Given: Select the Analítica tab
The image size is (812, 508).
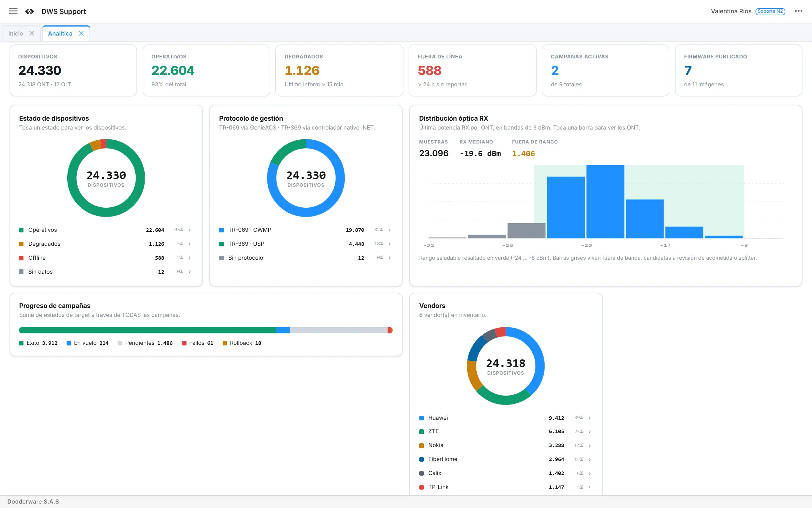Looking at the screenshot, I should coord(60,33).
